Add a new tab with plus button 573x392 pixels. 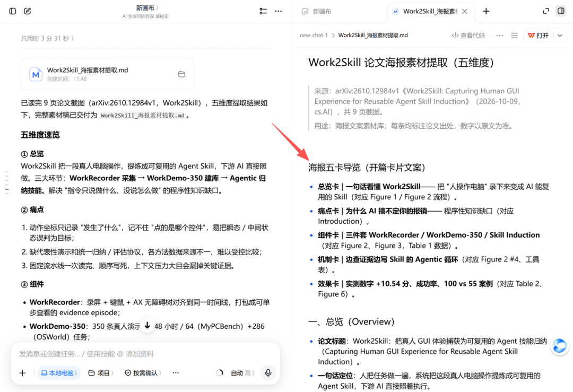click(x=486, y=11)
